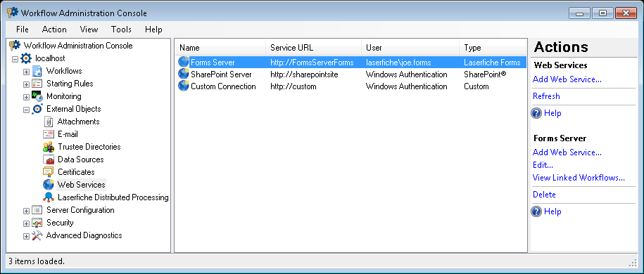The image size is (644, 274).
Task: Click the Refresh link in Actions
Action: [x=546, y=96]
